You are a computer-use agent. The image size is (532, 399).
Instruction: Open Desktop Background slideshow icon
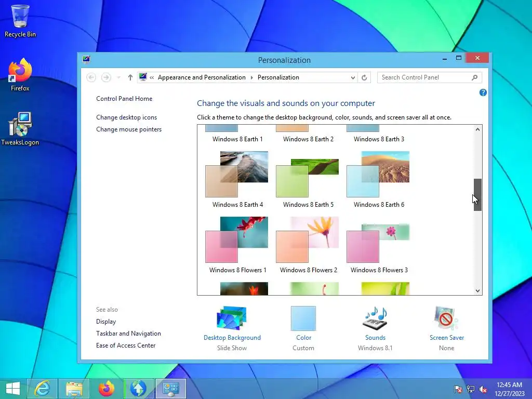(x=232, y=318)
